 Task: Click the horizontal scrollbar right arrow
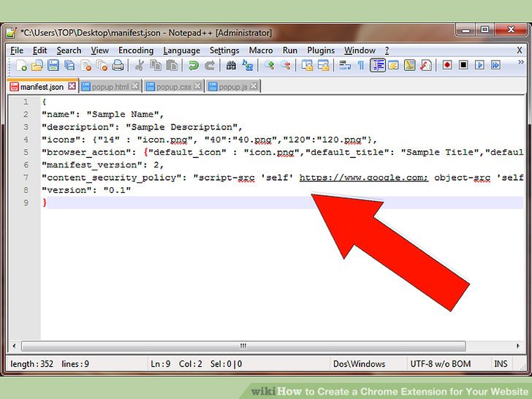(518, 346)
